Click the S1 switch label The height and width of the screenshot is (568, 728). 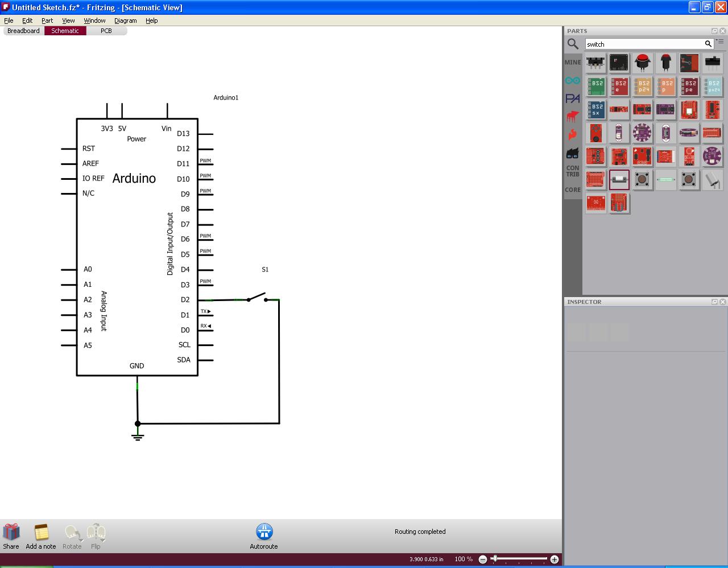(265, 269)
